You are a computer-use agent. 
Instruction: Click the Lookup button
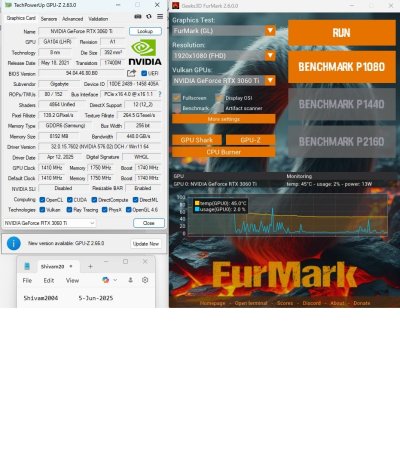click(x=145, y=31)
